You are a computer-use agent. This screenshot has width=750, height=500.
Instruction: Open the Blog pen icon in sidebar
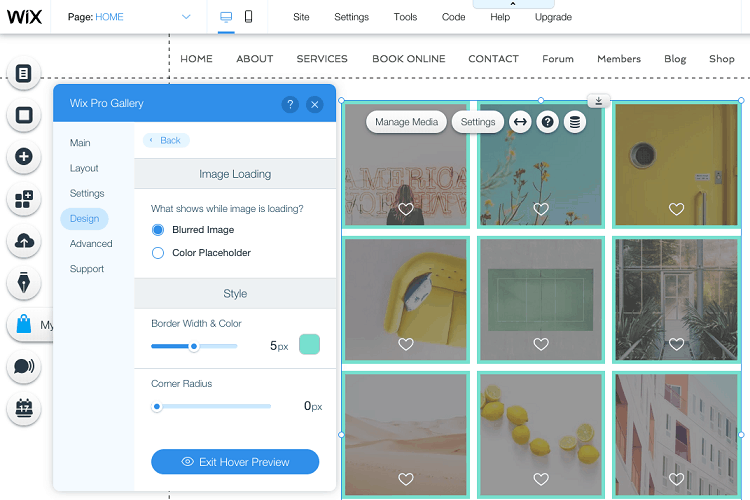23,283
